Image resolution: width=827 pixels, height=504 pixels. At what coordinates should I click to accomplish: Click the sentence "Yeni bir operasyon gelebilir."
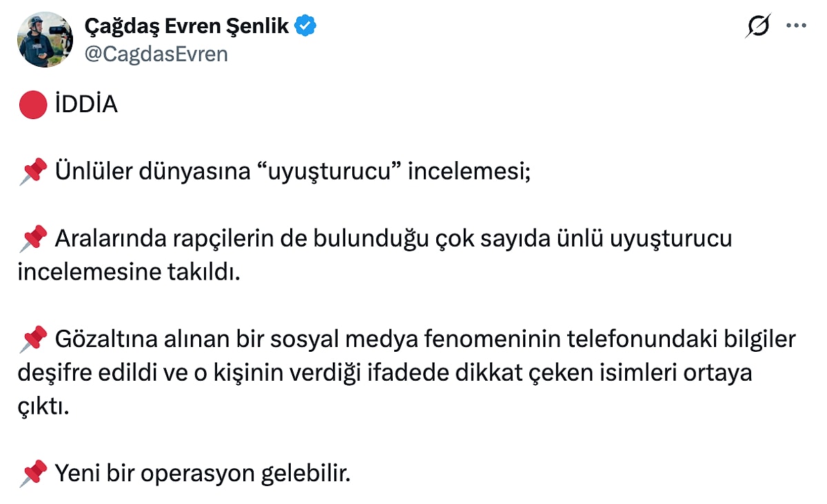click(202, 474)
